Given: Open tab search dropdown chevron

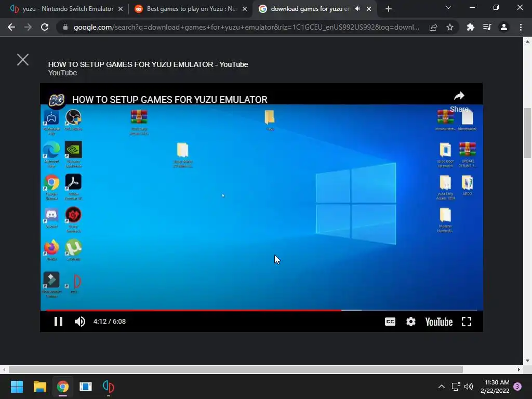Looking at the screenshot, I should click(x=448, y=7).
